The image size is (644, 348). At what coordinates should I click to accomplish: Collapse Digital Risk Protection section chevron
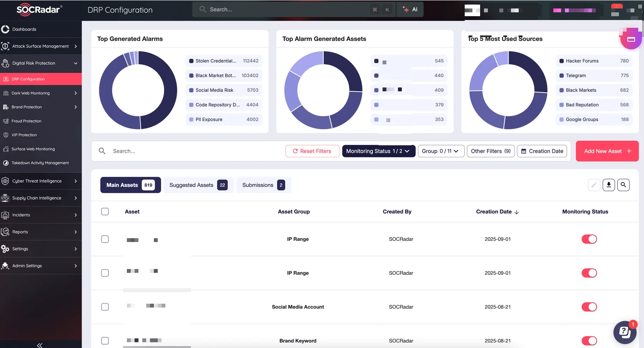[x=76, y=63]
